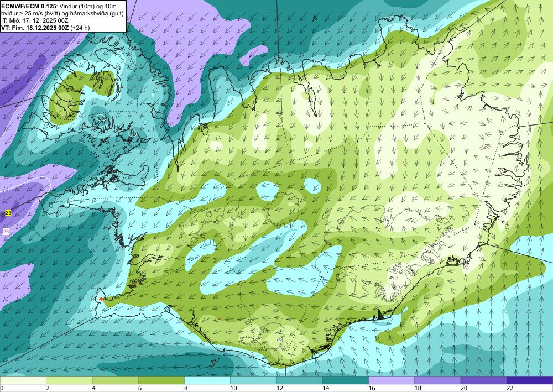This screenshot has height=392, width=553.
Task: Select the 18–20 m/s purple legend swatch
Action: (437, 380)
